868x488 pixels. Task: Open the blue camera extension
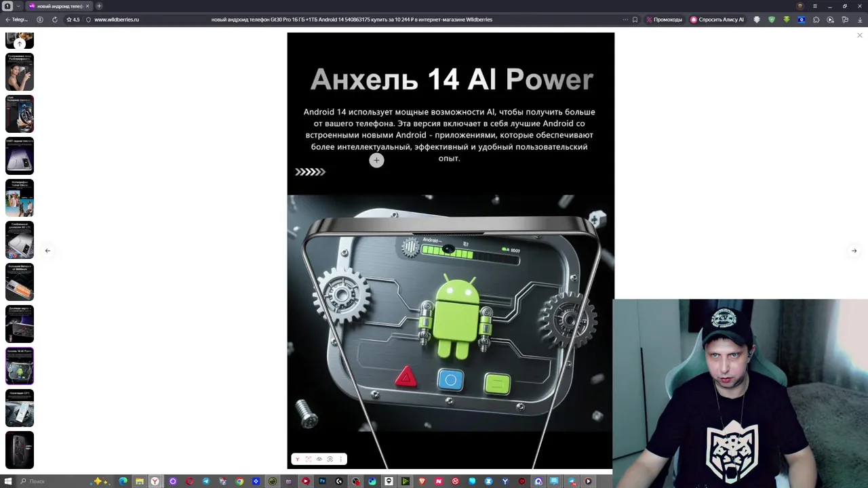click(802, 20)
